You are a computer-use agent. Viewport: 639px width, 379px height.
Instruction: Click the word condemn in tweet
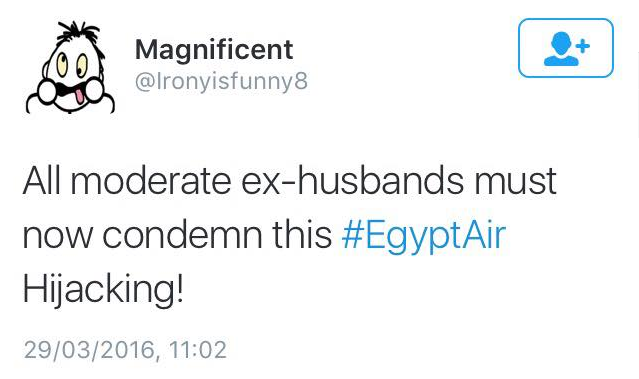point(182,236)
